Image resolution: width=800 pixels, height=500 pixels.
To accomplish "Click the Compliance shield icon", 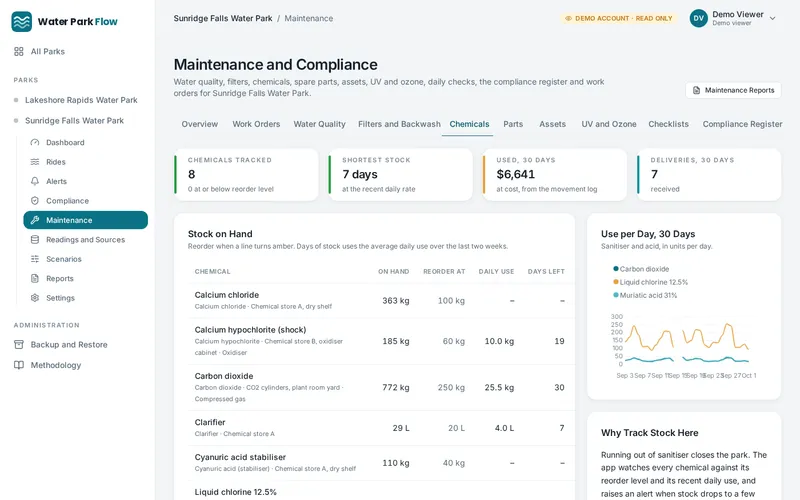I will (x=35, y=201).
